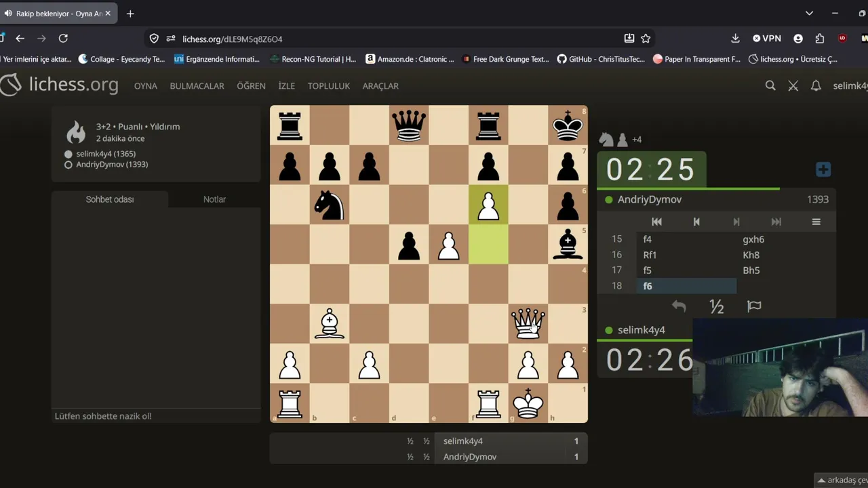This screenshot has width=868, height=488.
Task: Open the İZLE menu
Action: pyautogui.click(x=287, y=86)
